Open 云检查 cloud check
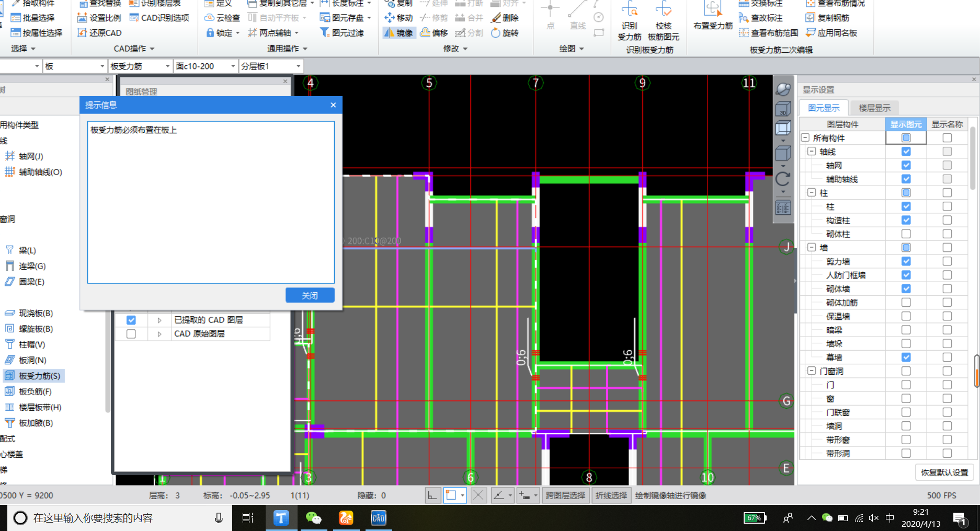Screen dimensions: 980x531 point(222,17)
